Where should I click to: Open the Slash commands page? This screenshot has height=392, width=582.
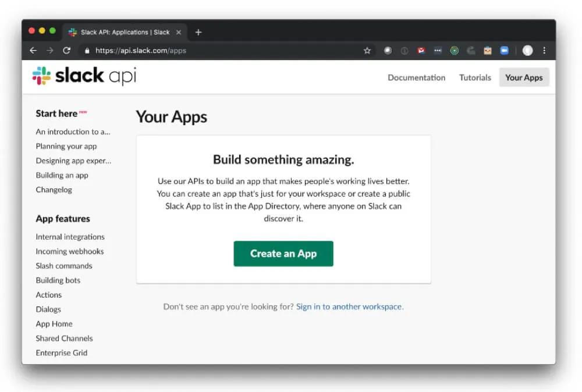click(x=64, y=266)
